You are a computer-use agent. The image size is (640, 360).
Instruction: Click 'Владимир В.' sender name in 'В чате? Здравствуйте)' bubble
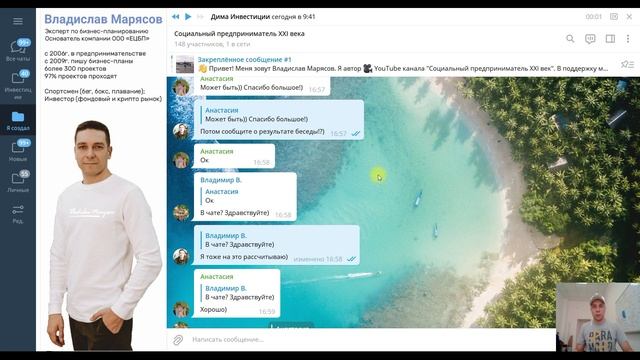tap(221, 180)
